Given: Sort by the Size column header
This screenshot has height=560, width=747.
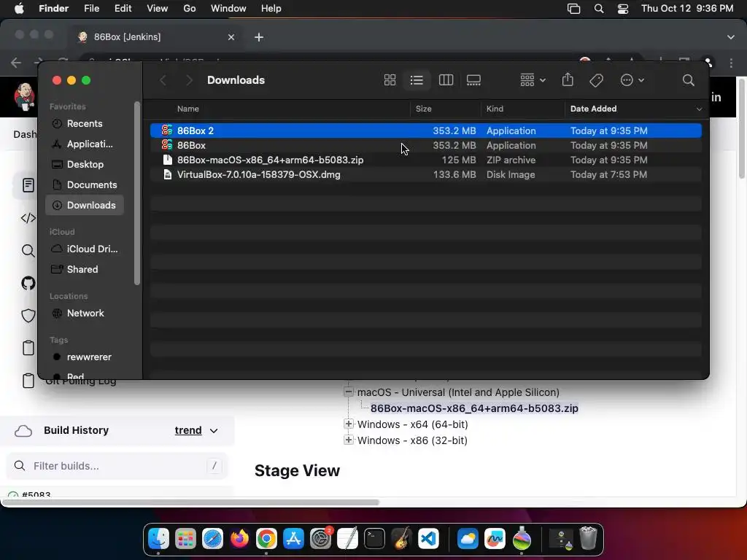Looking at the screenshot, I should point(424,109).
